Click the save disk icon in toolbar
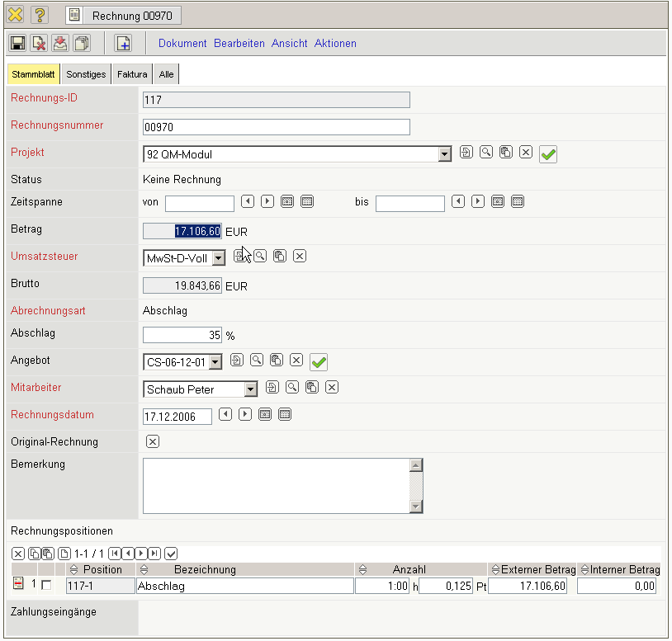Viewport: 672px width, 641px height. click(17, 44)
